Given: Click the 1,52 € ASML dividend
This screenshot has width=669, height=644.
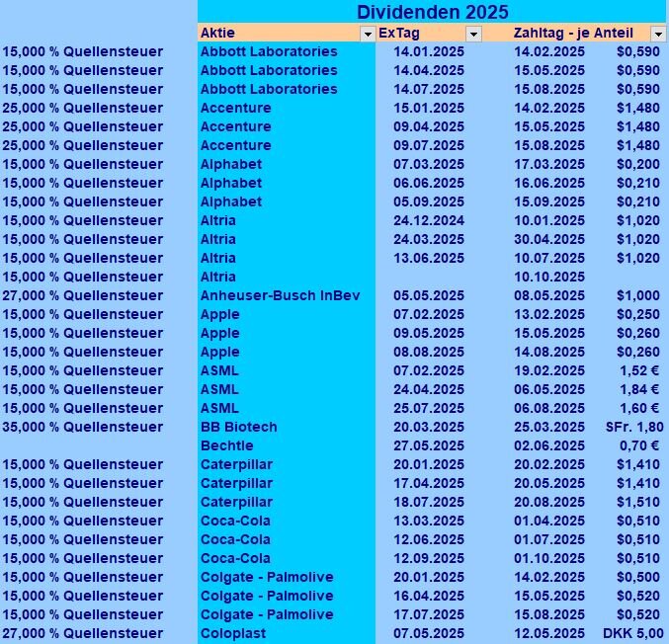Looking at the screenshot, I should (x=639, y=370).
